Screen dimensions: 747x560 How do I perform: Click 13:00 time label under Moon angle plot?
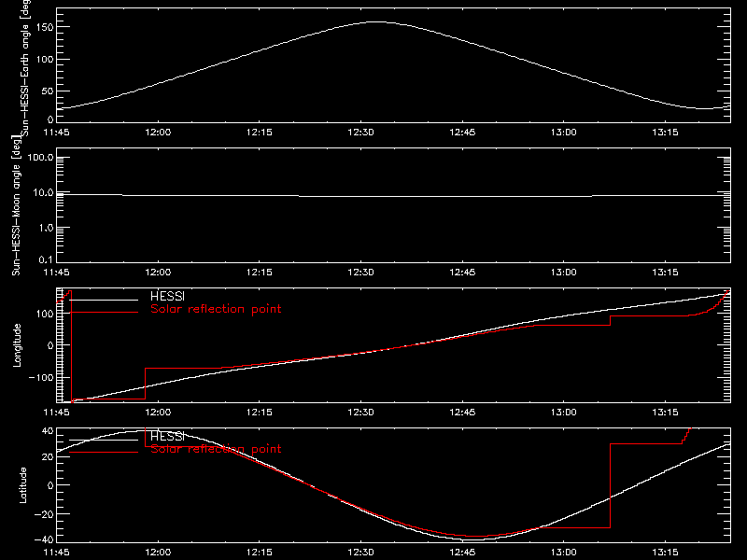[564, 273]
